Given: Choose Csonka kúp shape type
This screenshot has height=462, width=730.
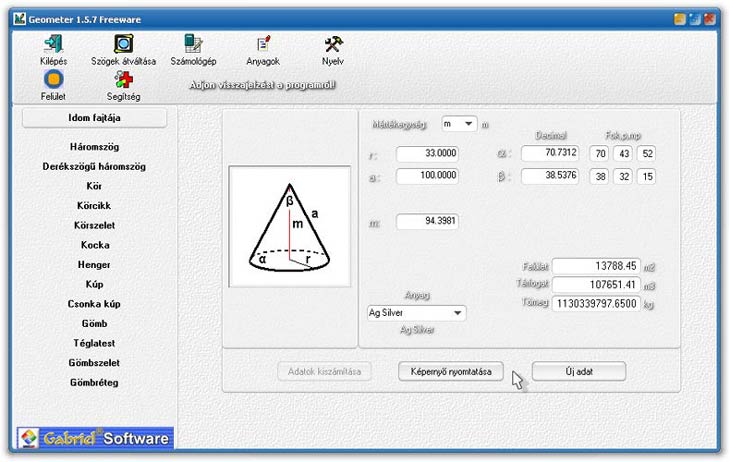Looking at the screenshot, I should [x=94, y=304].
